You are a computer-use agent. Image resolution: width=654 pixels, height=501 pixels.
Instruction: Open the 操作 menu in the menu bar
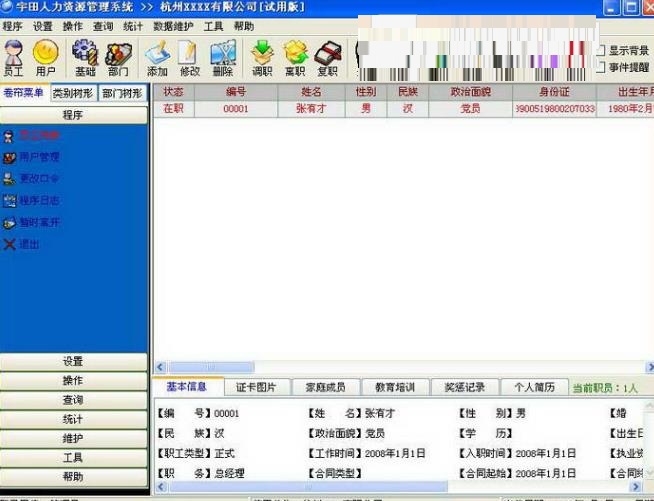click(73, 26)
